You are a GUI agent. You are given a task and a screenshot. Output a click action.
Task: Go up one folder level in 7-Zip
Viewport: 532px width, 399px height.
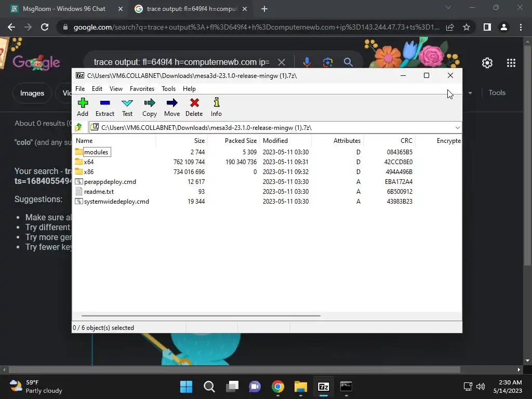(78, 128)
